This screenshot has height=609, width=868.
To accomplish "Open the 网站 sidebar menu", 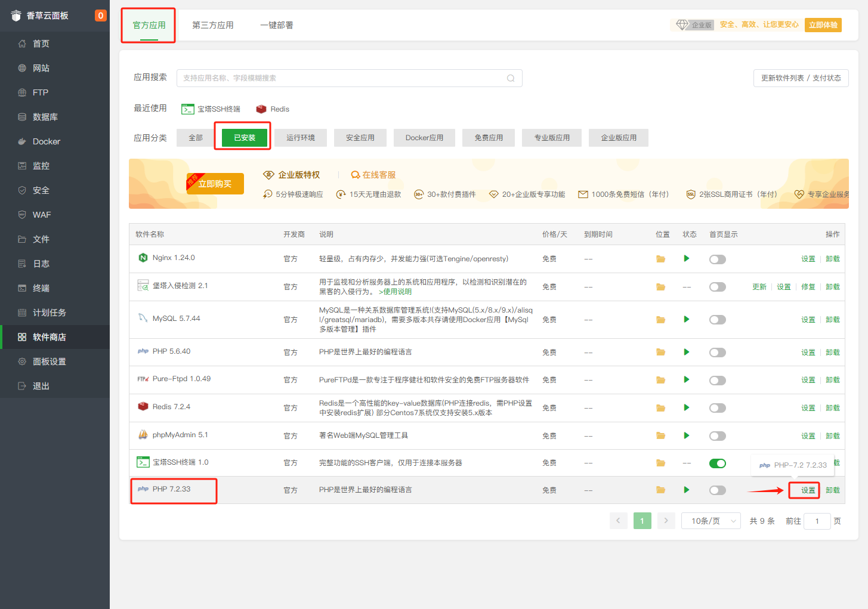I will click(55, 68).
